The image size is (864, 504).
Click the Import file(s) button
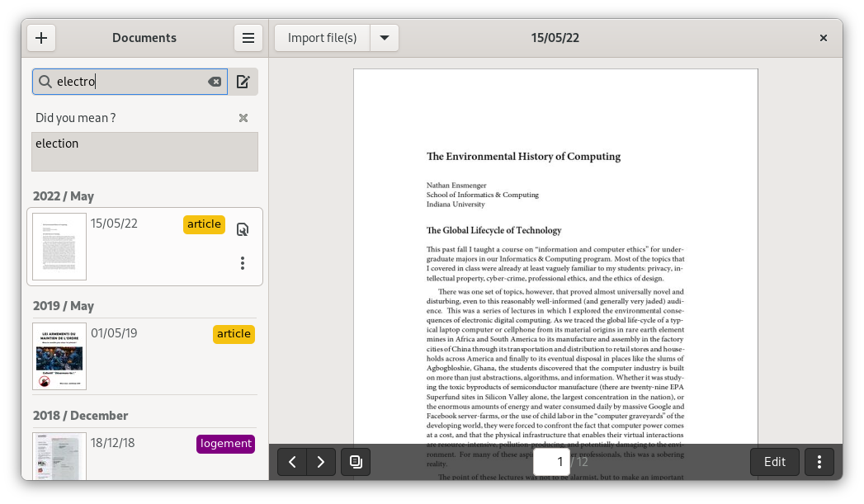pos(322,38)
